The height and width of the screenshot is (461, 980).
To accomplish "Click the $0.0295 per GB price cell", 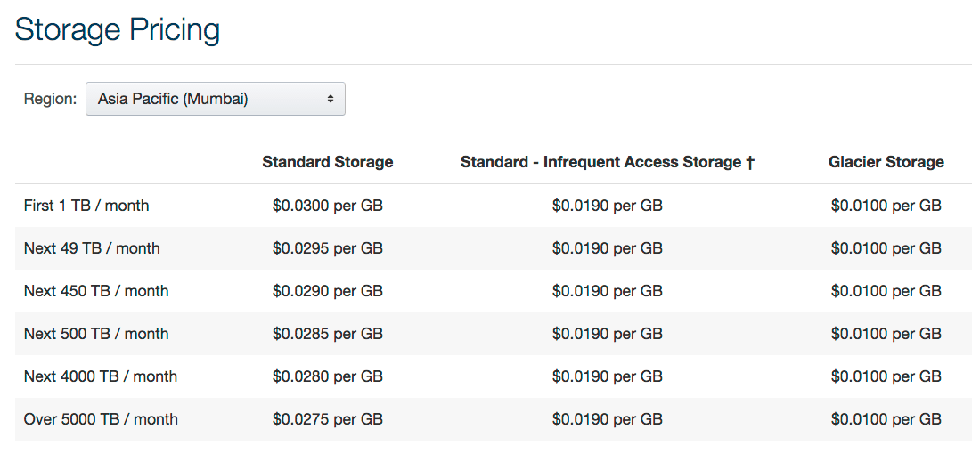I will tap(327, 248).
